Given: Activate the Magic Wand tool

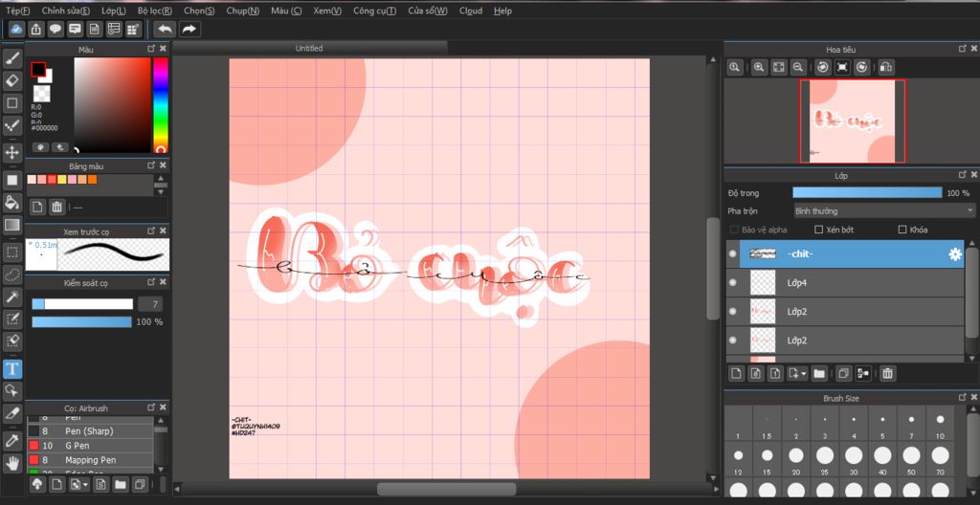Looking at the screenshot, I should point(12,296).
